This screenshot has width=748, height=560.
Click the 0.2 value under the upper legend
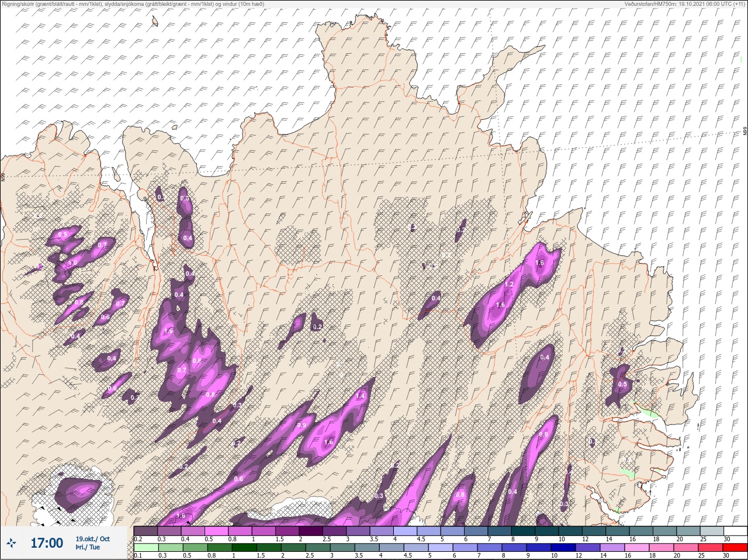[x=137, y=539]
